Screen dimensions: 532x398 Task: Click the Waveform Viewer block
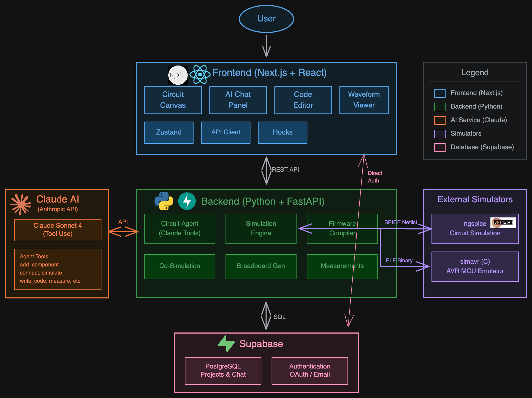coord(364,100)
